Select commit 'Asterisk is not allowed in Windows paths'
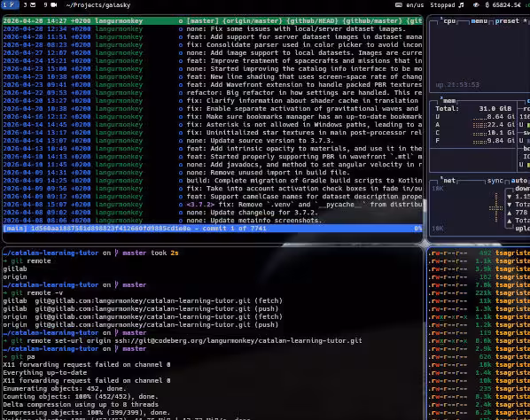The height and width of the screenshot is (420, 530). click(213, 125)
